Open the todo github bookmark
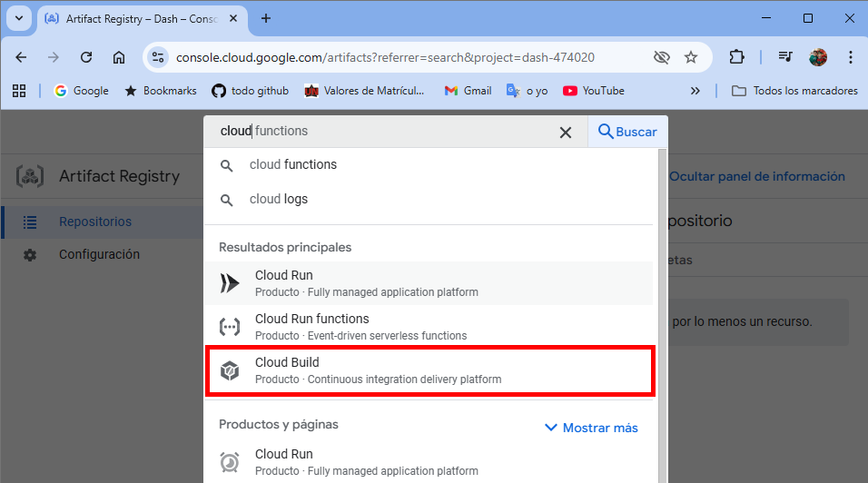 click(x=251, y=91)
